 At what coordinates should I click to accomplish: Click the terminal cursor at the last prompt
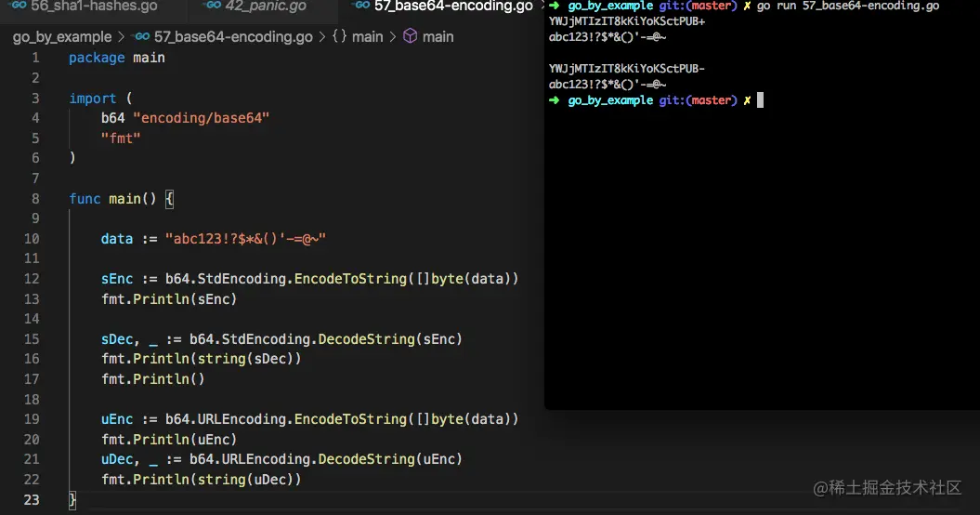(x=760, y=100)
